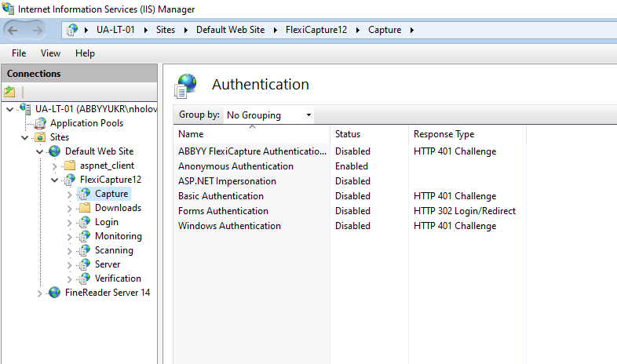The width and height of the screenshot is (617, 364).
Task: Click the Default Web Site globe icon
Action: point(54,151)
